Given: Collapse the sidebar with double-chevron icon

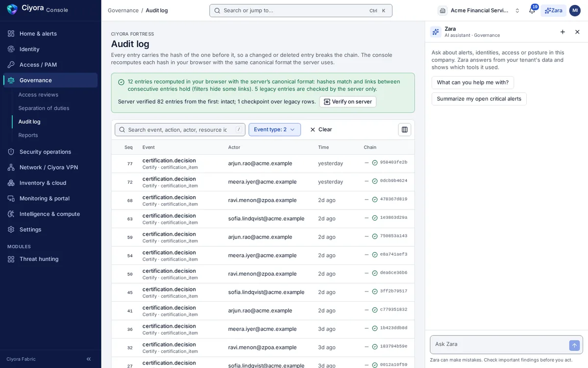Looking at the screenshot, I should pos(89,359).
